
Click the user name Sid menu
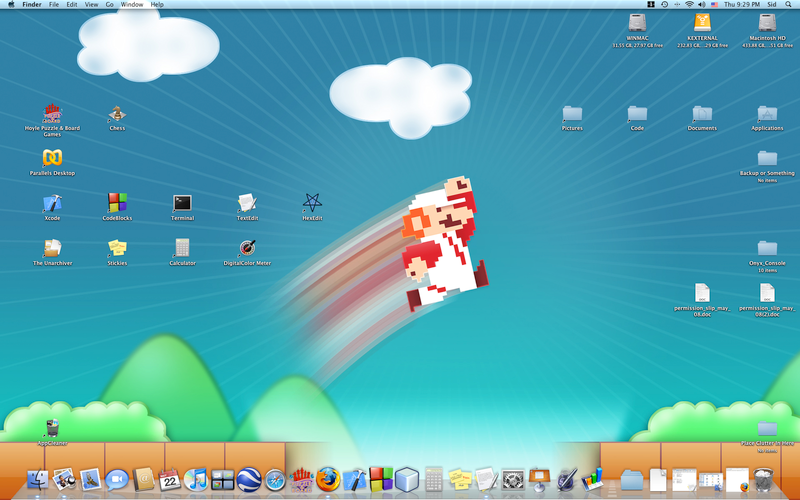pyautogui.click(x=771, y=4)
